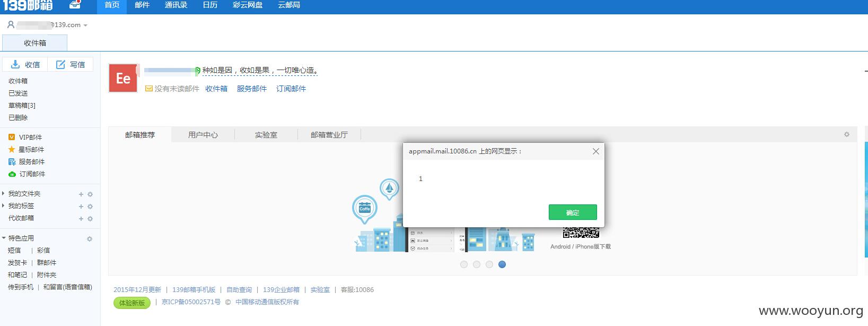The image size is (868, 326).
Task: Add new folder via plus in 我的文件夹
Action: click(x=81, y=194)
